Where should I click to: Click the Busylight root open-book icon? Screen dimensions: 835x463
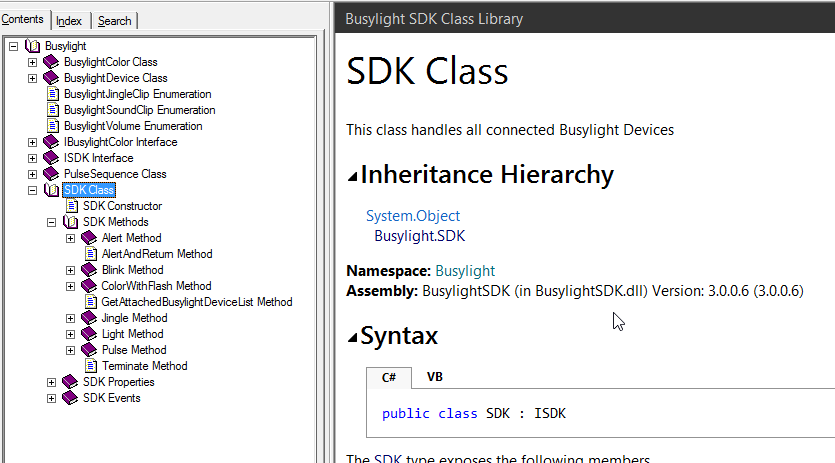pos(32,46)
